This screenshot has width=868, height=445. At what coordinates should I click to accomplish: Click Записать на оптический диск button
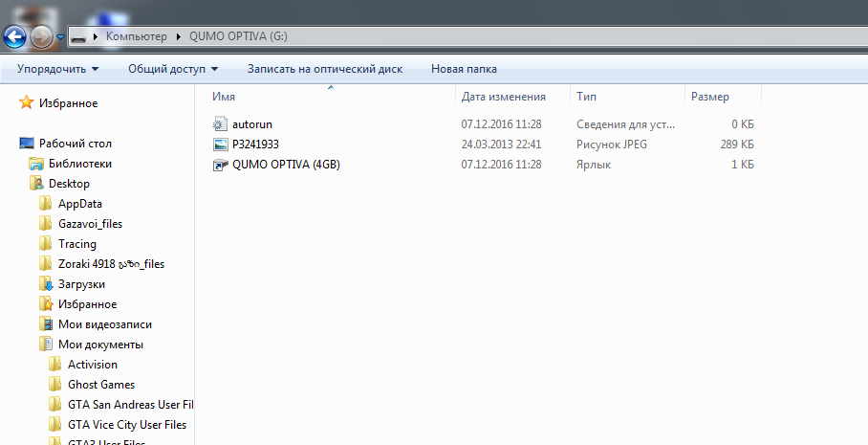tap(324, 69)
